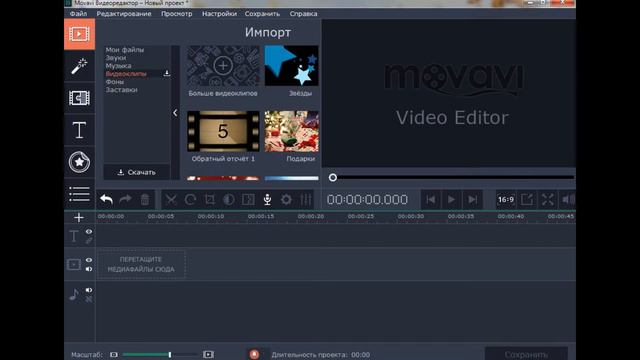
Task: Click the 00:00:00.000 timecode field
Action: point(367,200)
